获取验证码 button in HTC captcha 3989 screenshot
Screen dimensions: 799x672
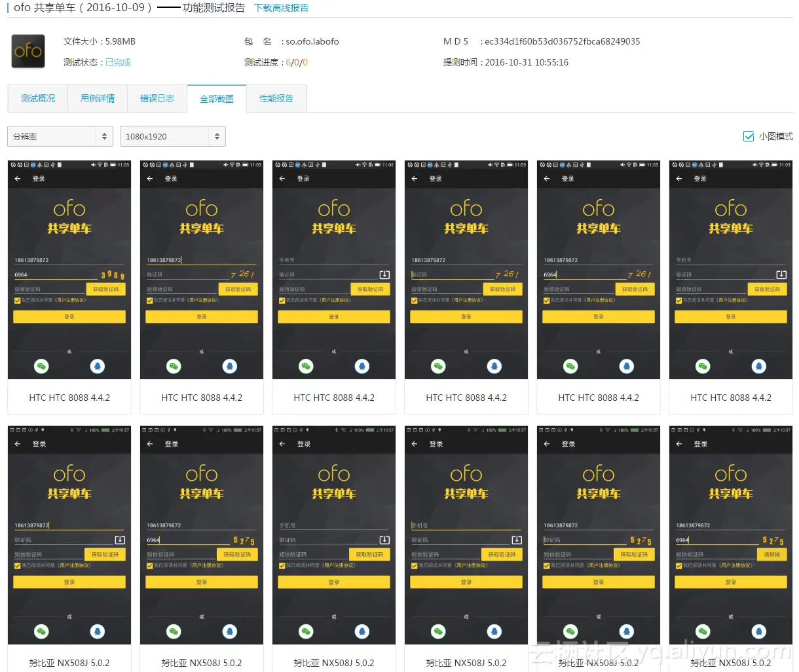click(106, 289)
